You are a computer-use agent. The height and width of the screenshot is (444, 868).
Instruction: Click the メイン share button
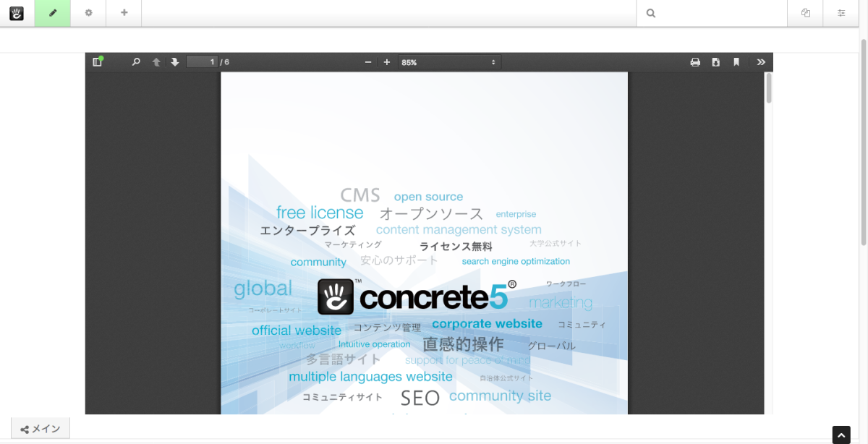tap(41, 429)
